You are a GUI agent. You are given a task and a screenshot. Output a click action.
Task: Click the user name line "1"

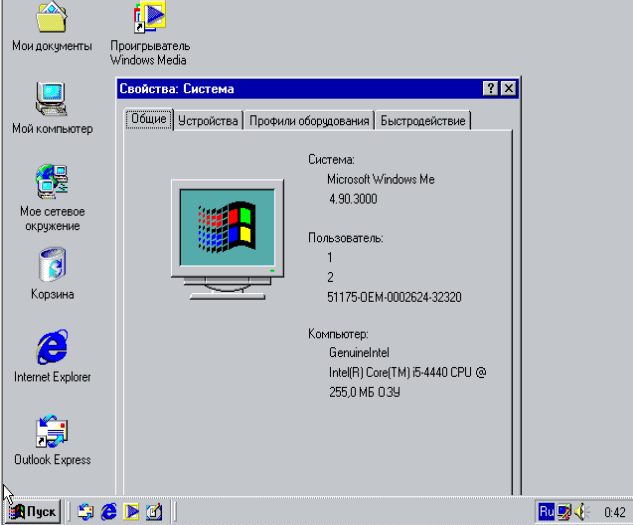(x=330, y=257)
